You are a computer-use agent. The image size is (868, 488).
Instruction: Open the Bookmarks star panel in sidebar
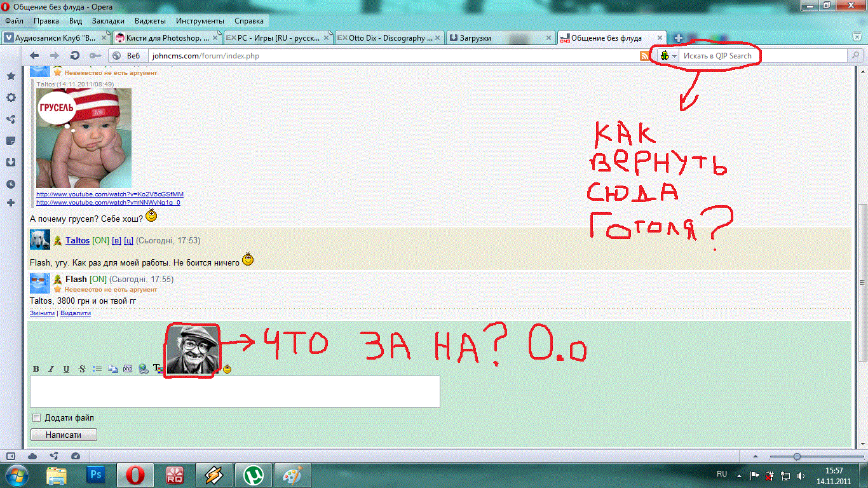click(11, 76)
